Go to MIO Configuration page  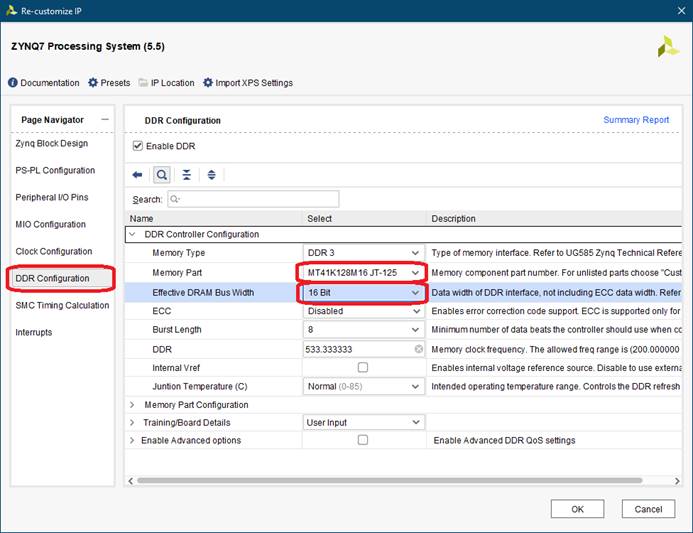(51, 224)
